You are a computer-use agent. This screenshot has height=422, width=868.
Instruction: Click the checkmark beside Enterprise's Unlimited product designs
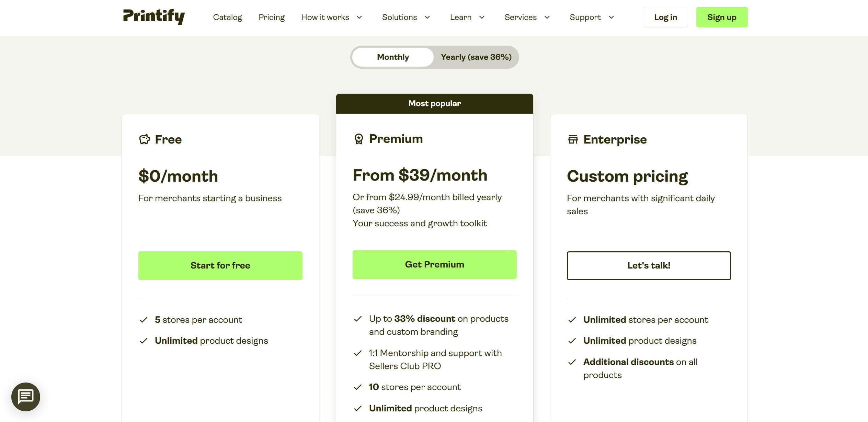point(572,341)
